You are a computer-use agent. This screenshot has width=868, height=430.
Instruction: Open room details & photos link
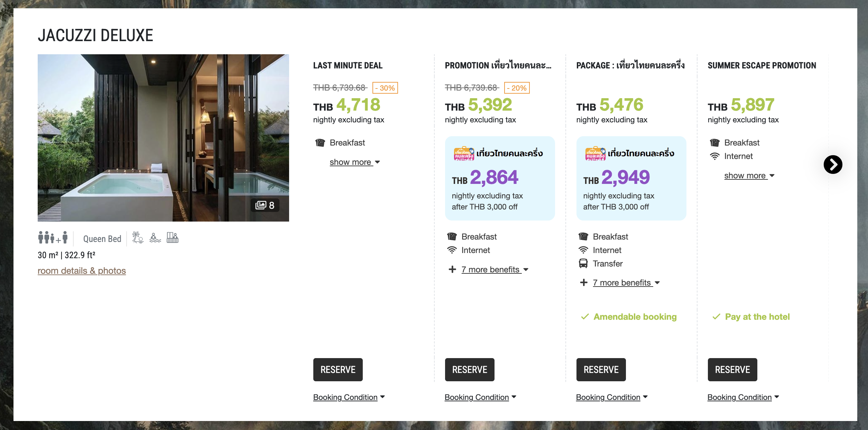pyautogui.click(x=82, y=271)
